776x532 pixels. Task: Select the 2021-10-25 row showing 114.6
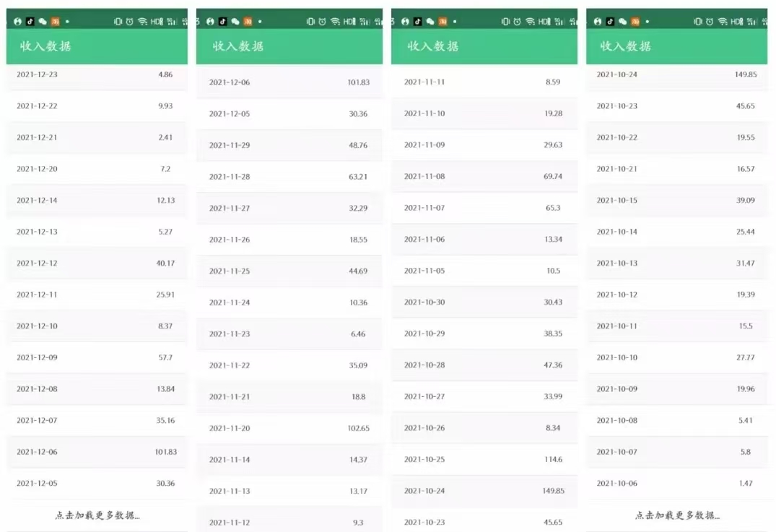point(484,460)
